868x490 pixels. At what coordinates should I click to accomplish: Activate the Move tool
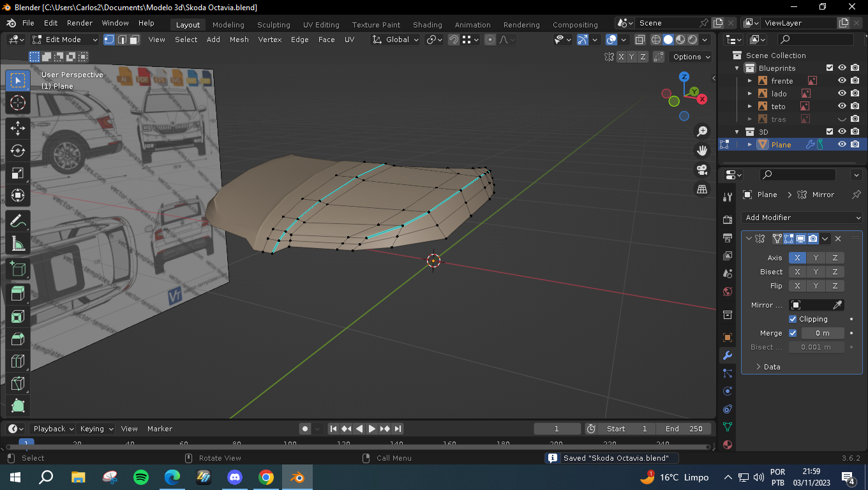18,128
